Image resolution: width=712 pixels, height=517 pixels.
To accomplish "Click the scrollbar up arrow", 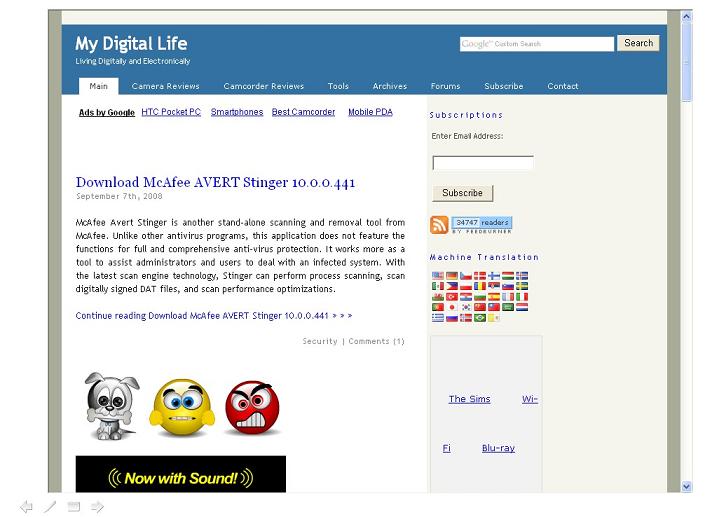I will 686,16.
